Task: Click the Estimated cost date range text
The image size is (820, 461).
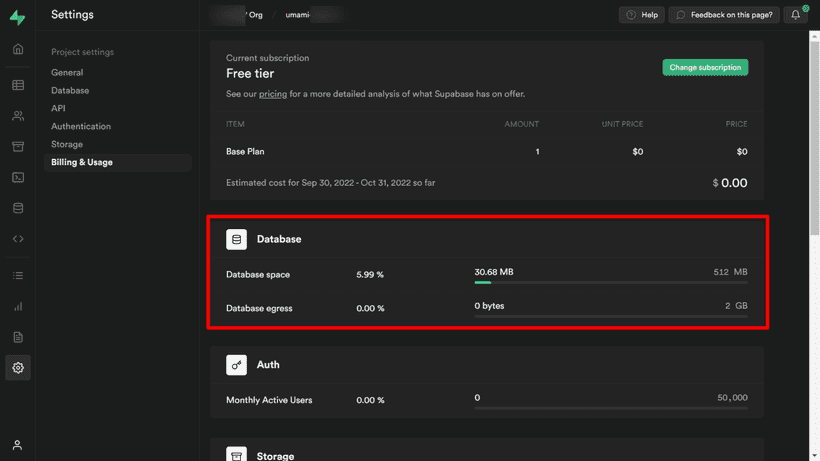Action: (331, 183)
